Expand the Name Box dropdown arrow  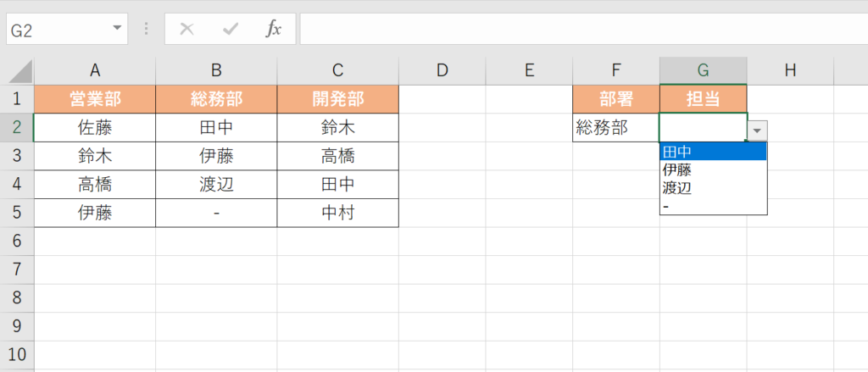[116, 29]
